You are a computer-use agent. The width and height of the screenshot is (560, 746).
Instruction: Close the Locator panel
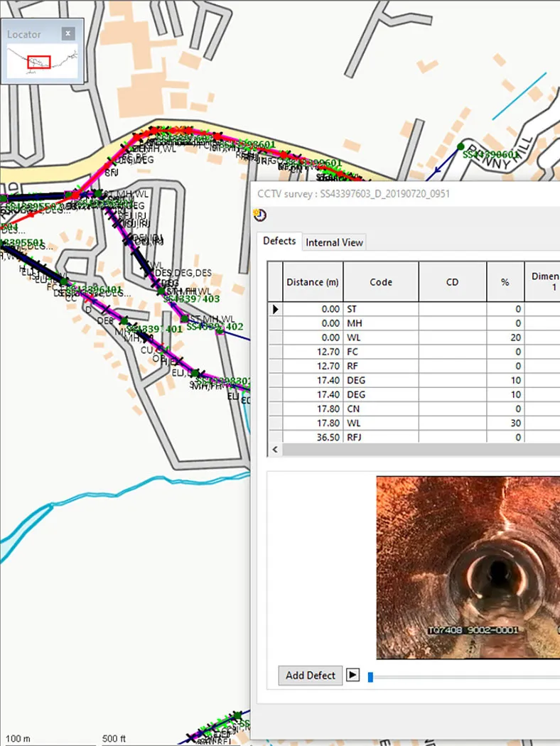tap(68, 33)
